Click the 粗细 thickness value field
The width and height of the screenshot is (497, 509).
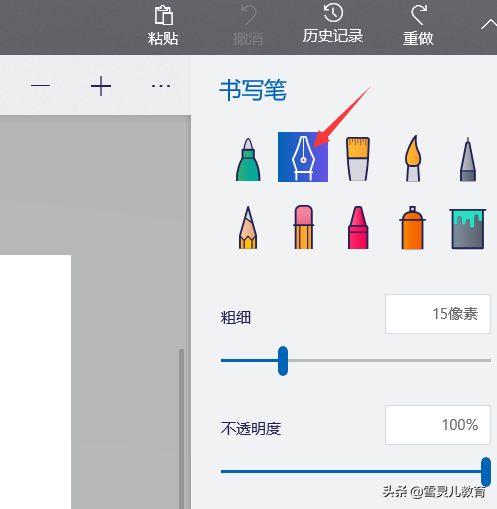(438, 314)
